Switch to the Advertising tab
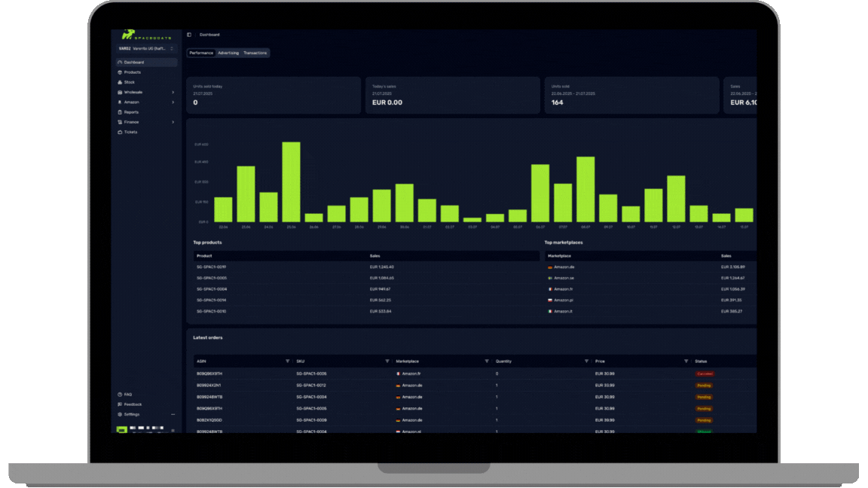Image resolution: width=868 pixels, height=488 pixels. (x=228, y=53)
